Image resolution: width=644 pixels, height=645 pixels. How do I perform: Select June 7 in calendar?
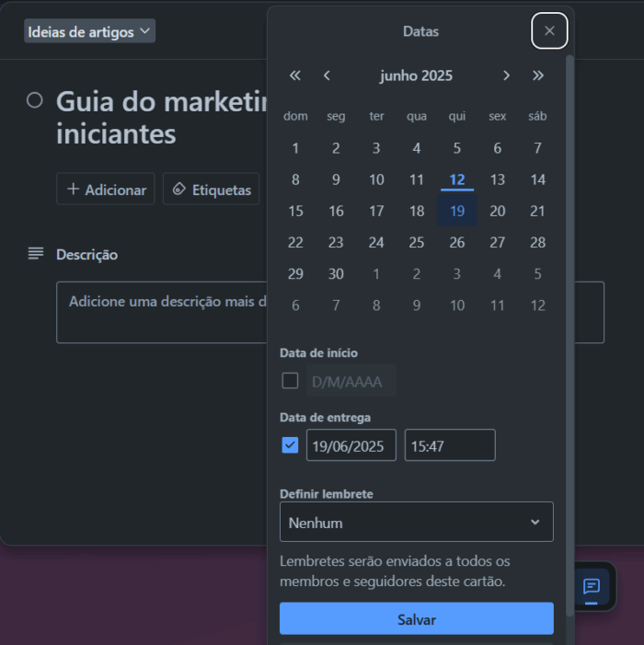click(537, 148)
